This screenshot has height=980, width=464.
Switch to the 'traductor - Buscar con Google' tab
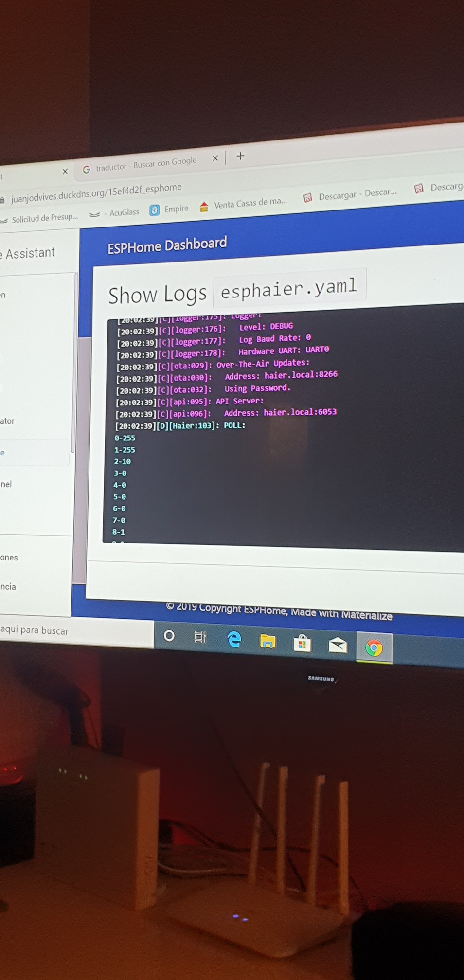tap(146, 164)
